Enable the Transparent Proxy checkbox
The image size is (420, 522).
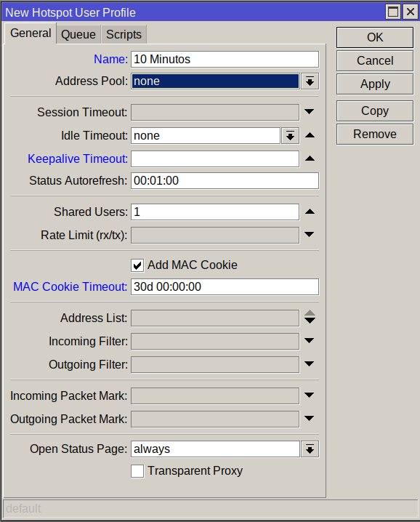click(x=137, y=471)
